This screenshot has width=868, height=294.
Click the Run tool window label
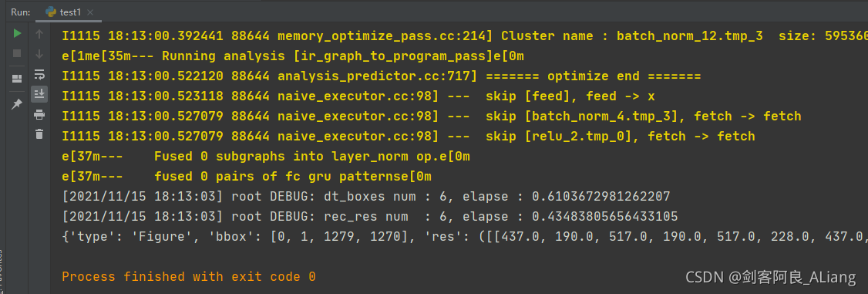(21, 12)
